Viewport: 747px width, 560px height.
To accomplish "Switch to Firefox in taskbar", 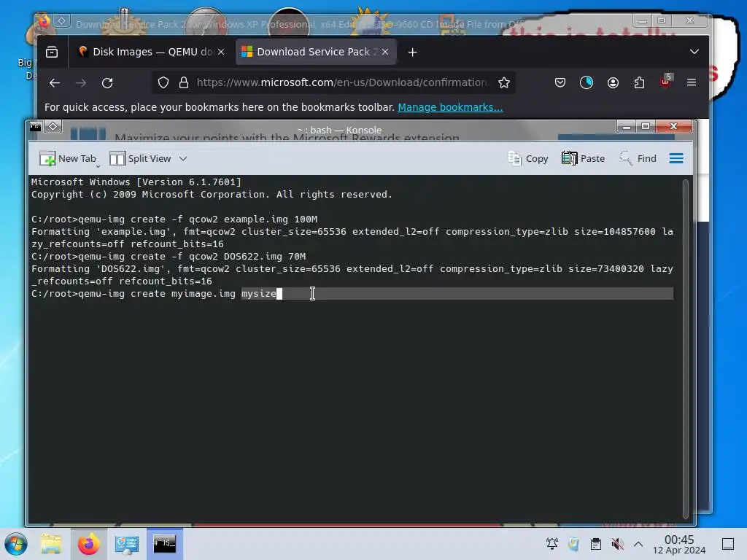I will point(88,544).
